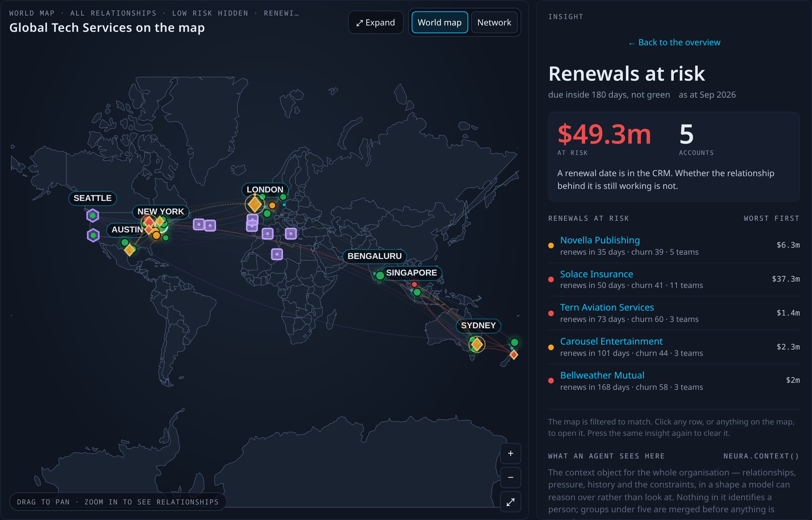Click the circled orange diamond below SYDNEY
The height and width of the screenshot is (520, 812).
pyautogui.click(x=477, y=344)
